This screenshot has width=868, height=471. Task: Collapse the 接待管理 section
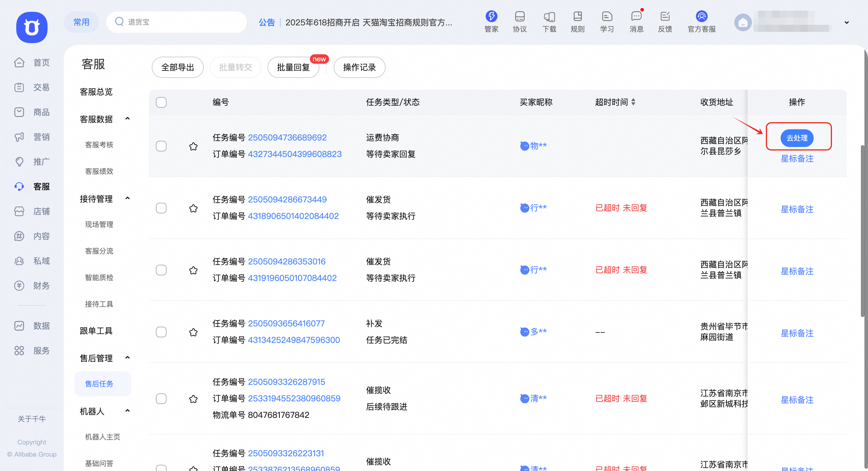(x=127, y=198)
